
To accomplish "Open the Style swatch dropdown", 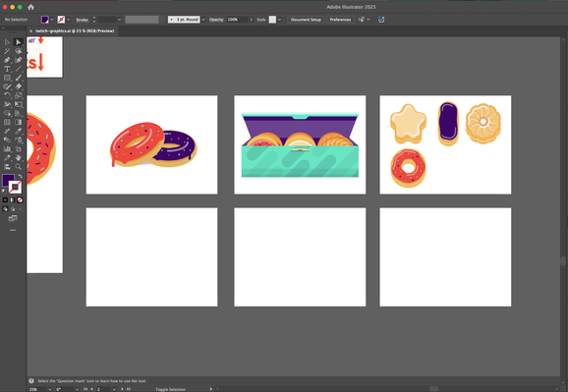I will tap(279, 20).
